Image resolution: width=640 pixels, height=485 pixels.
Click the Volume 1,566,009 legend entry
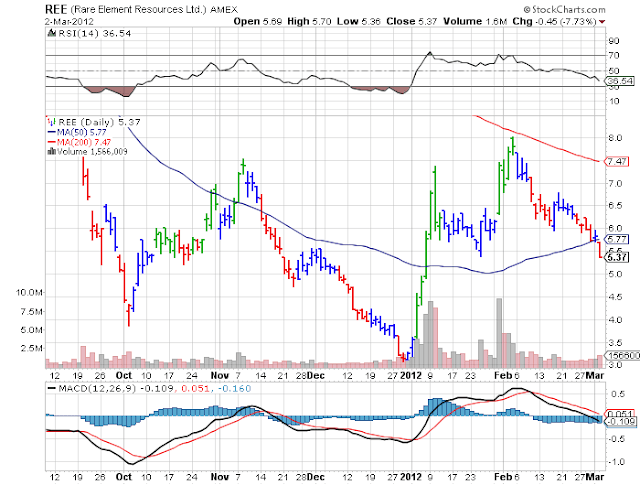[92, 151]
